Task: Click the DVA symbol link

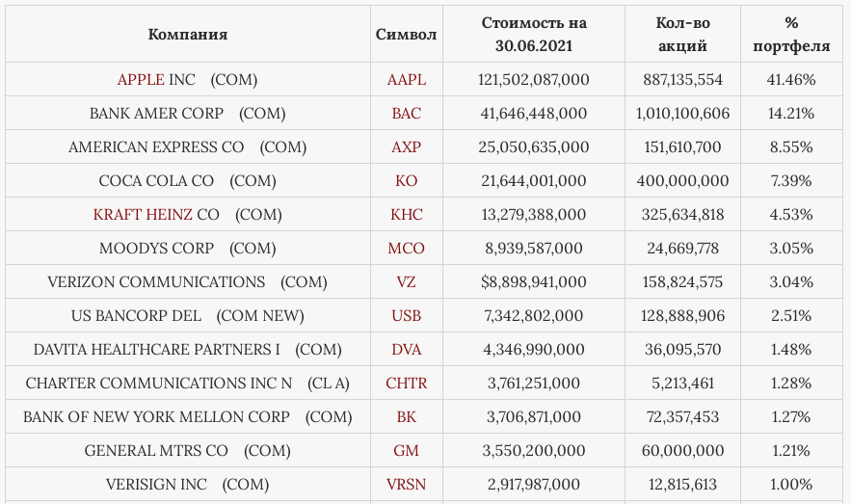Action: (406, 349)
